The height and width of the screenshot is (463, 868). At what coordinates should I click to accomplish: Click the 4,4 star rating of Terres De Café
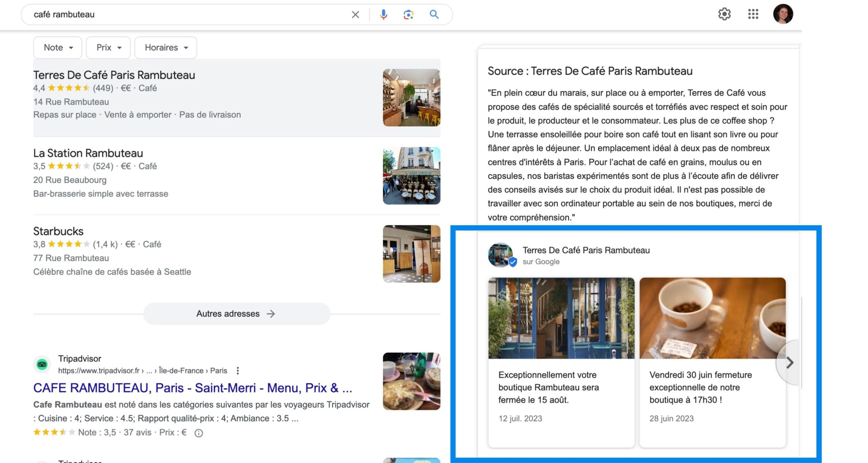(61, 88)
